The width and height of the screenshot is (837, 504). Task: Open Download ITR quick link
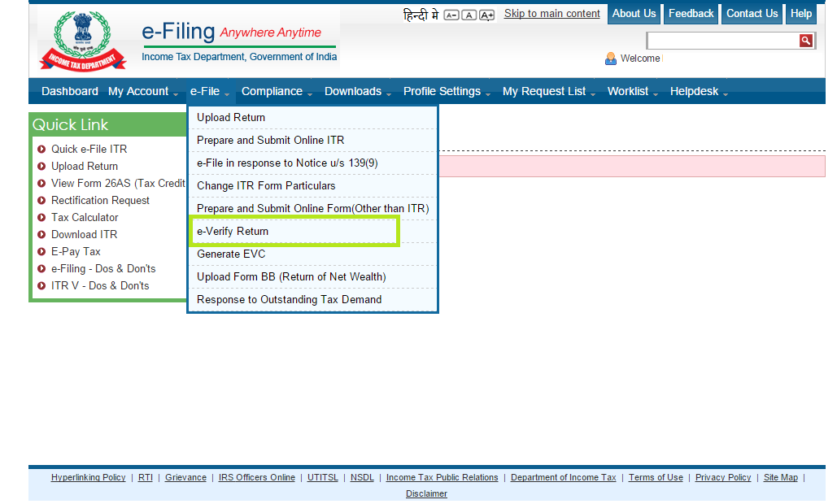[85, 235]
